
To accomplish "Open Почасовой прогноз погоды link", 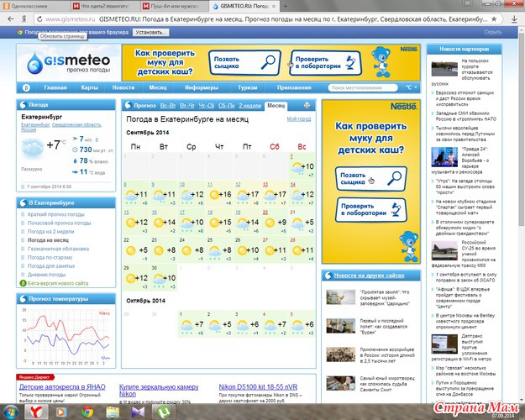I will pos(60,223).
